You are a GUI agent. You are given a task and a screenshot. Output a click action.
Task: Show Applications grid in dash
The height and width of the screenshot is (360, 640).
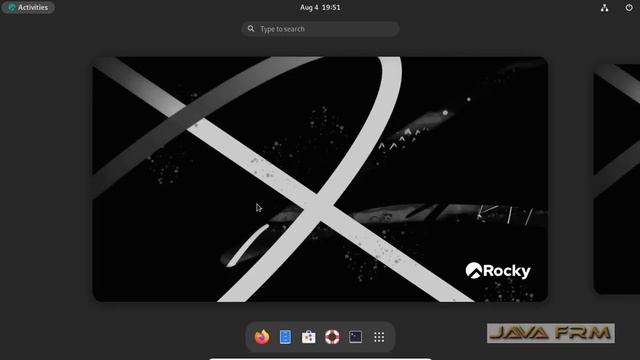point(379,337)
